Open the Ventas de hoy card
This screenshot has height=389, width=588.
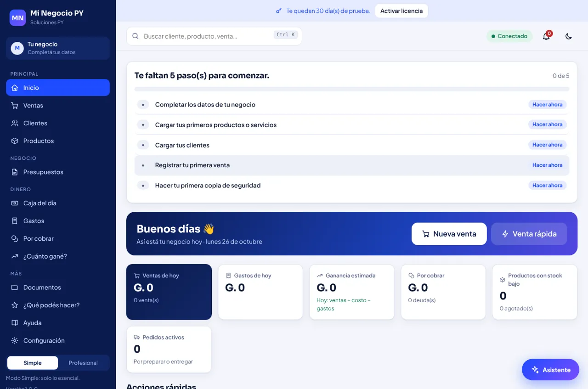pos(169,292)
